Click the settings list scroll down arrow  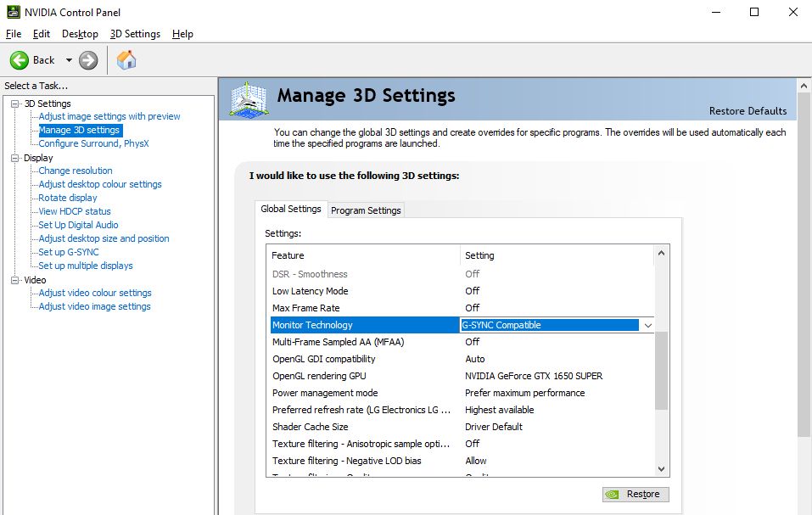(x=663, y=468)
